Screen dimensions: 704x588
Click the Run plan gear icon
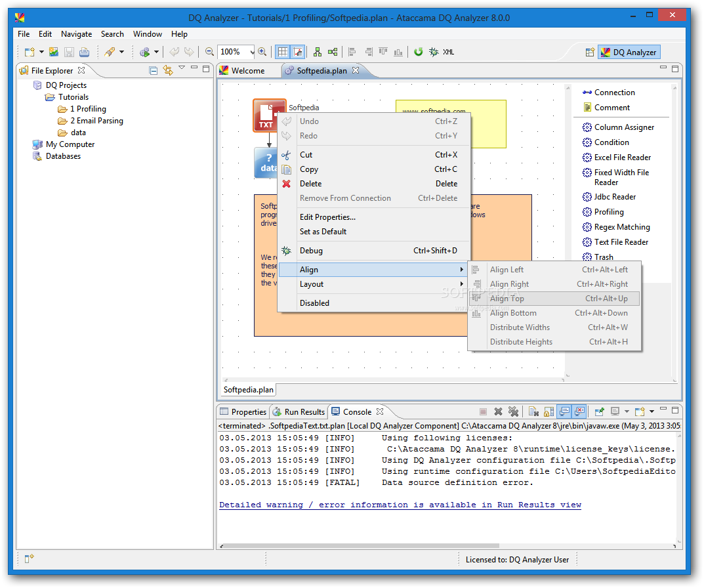click(x=144, y=52)
